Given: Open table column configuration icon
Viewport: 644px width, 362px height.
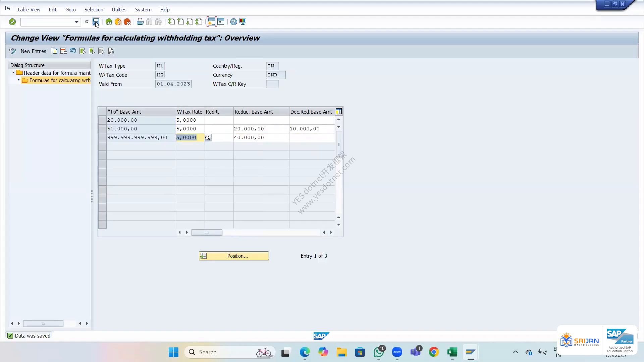Looking at the screenshot, I should point(339,112).
